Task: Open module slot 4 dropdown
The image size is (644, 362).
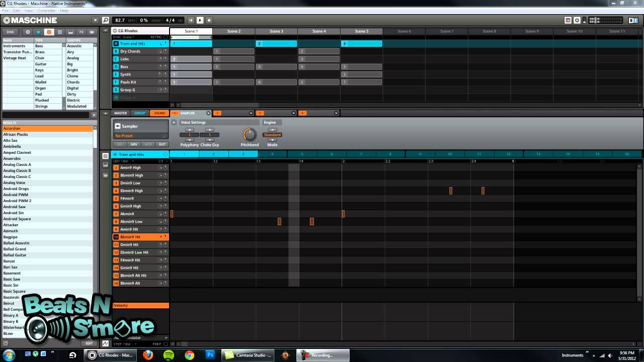Action: (x=336, y=113)
